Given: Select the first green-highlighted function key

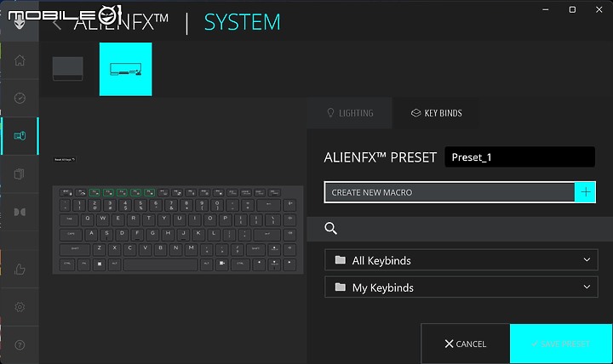Looking at the screenshot, I should (x=95, y=192).
